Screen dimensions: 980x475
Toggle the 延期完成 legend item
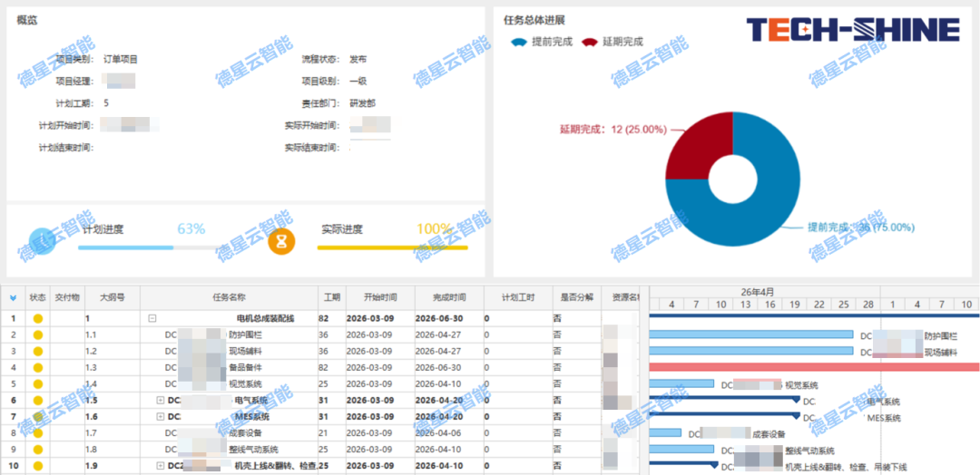[x=612, y=43]
